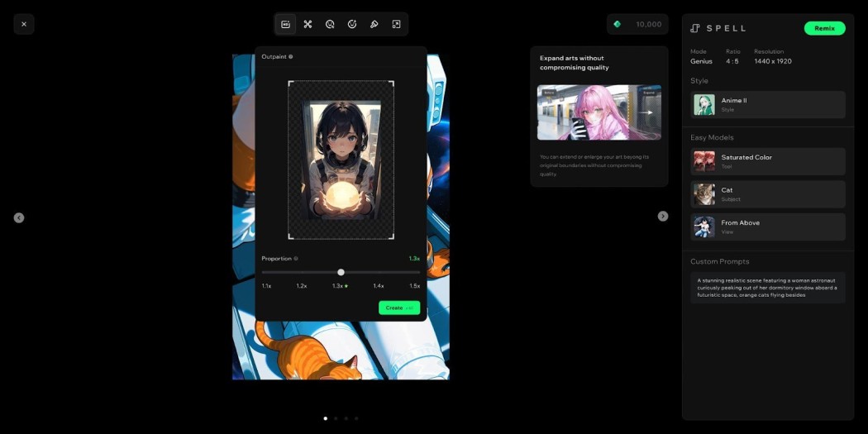Click the green 1.3x proportion value
This screenshot has width=868, height=434.
(414, 259)
